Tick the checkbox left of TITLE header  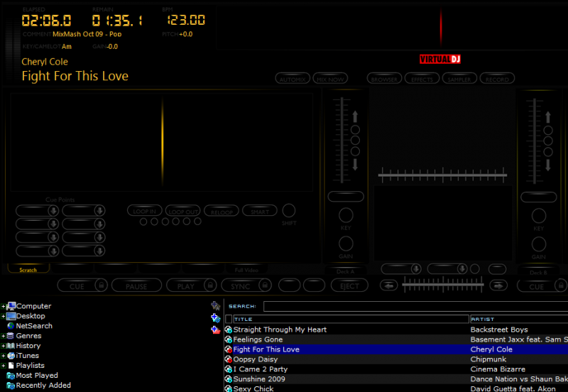[229, 319]
